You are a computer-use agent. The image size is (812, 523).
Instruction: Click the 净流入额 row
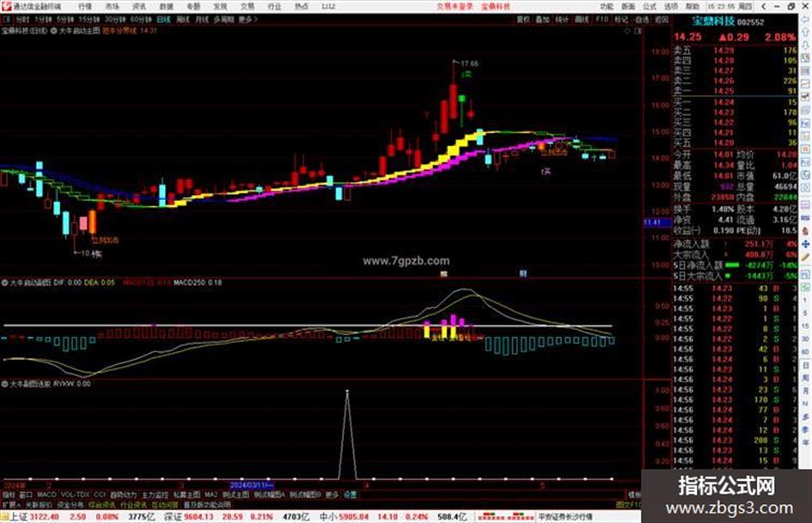[735, 244]
